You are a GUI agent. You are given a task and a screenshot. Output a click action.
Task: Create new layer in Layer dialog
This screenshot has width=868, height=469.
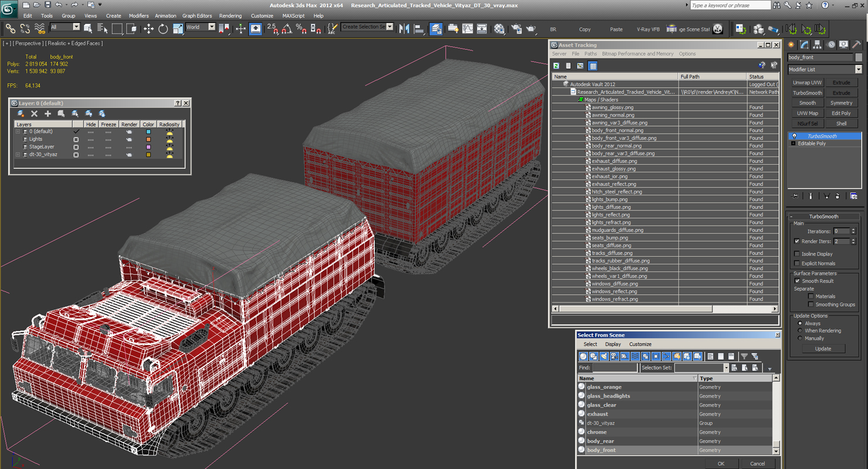tap(21, 114)
